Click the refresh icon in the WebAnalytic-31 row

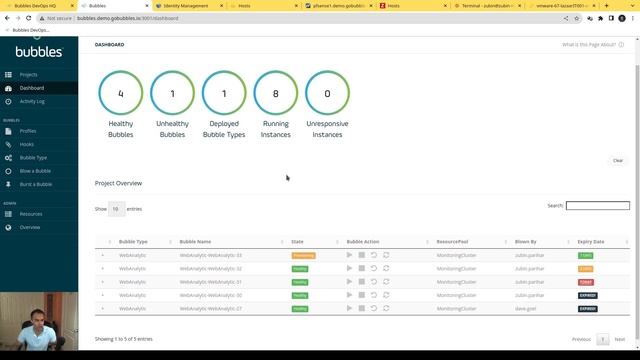tap(386, 282)
